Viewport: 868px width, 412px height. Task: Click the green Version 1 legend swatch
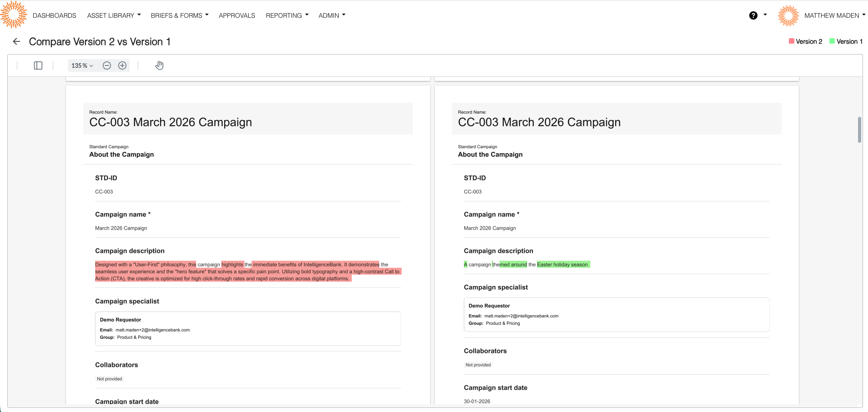[x=832, y=41]
